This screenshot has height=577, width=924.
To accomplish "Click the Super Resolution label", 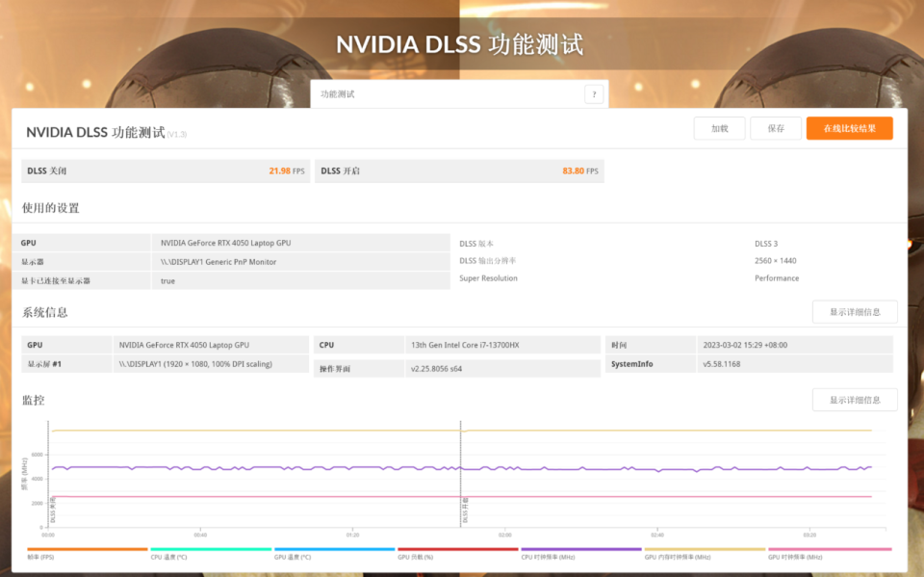I will click(x=488, y=277).
